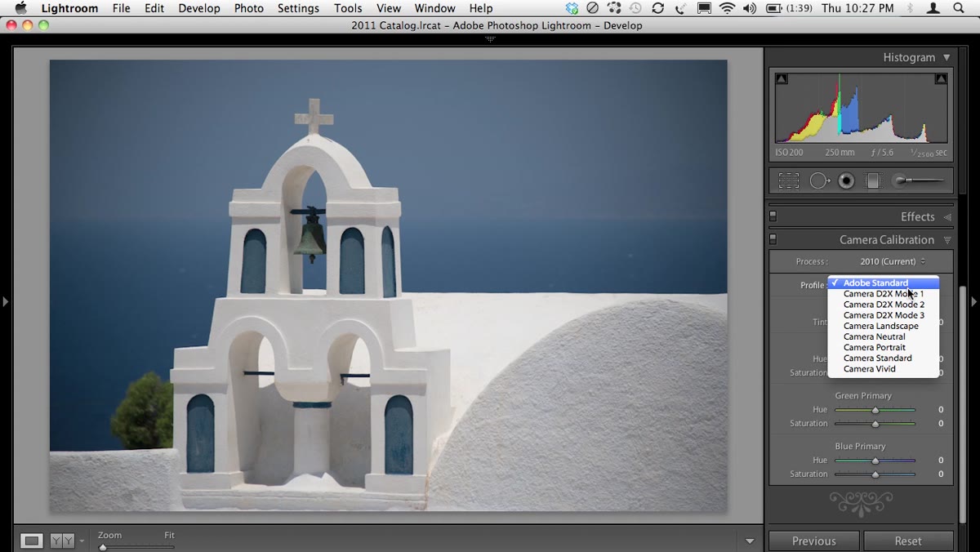Screen dimensions: 980x552
Task: Click the Blue Primary Hue value field
Action: click(941, 461)
